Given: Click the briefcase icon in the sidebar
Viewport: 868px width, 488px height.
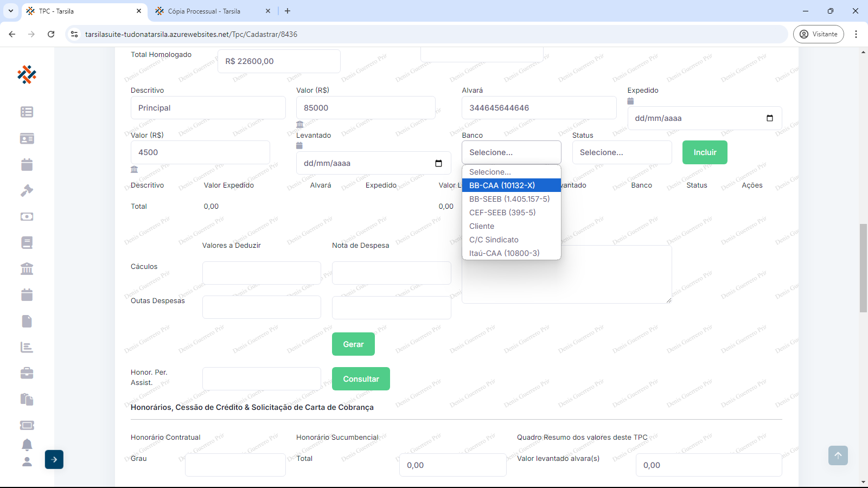Looking at the screenshot, I should tap(27, 373).
